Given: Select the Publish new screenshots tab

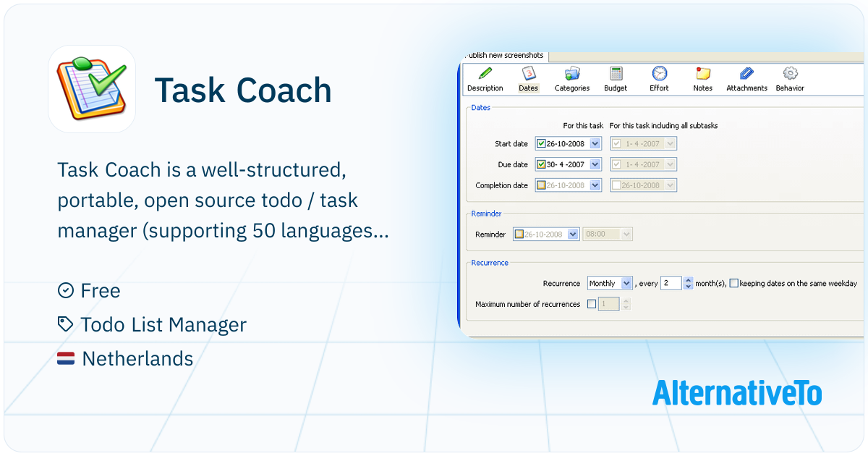Looking at the screenshot, I should pos(506,56).
